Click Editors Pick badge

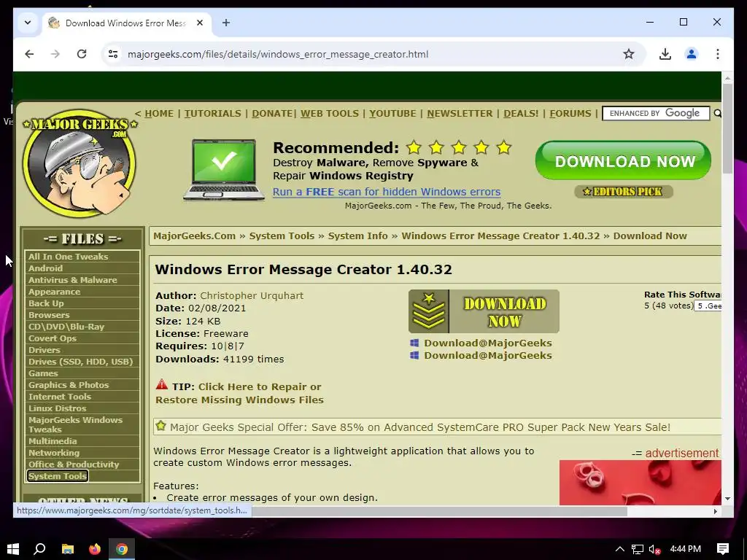point(623,192)
